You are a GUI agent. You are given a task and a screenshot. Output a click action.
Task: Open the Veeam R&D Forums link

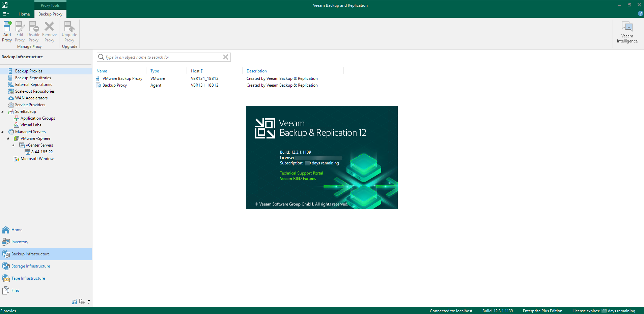298,179
